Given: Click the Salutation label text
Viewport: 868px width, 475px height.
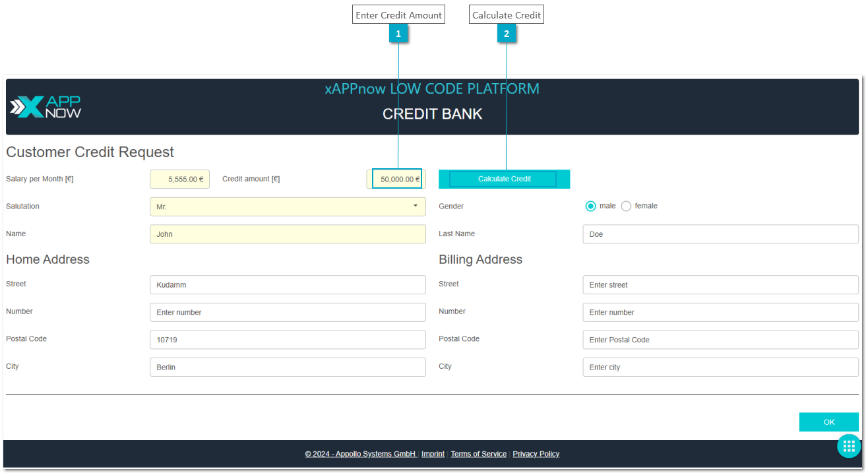Looking at the screenshot, I should 22,206.
